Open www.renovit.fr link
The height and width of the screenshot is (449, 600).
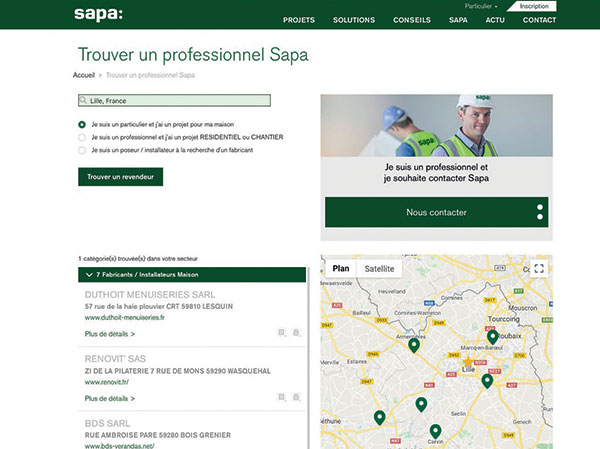click(107, 382)
